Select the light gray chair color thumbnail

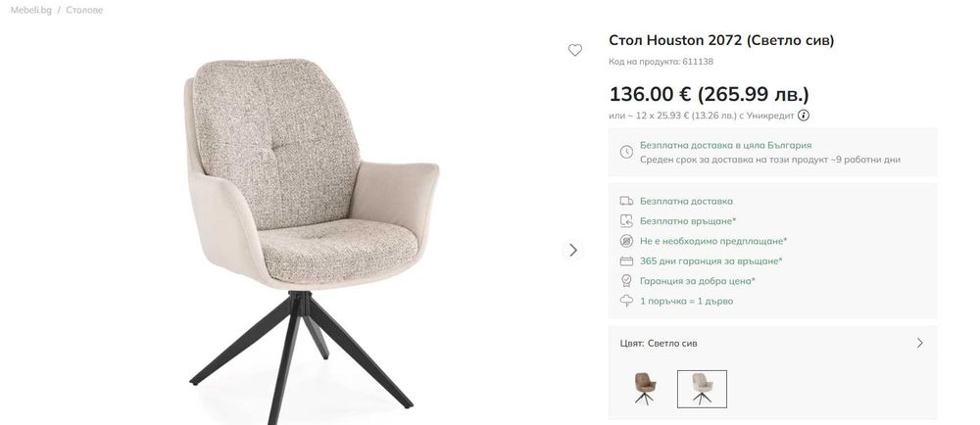click(x=702, y=389)
